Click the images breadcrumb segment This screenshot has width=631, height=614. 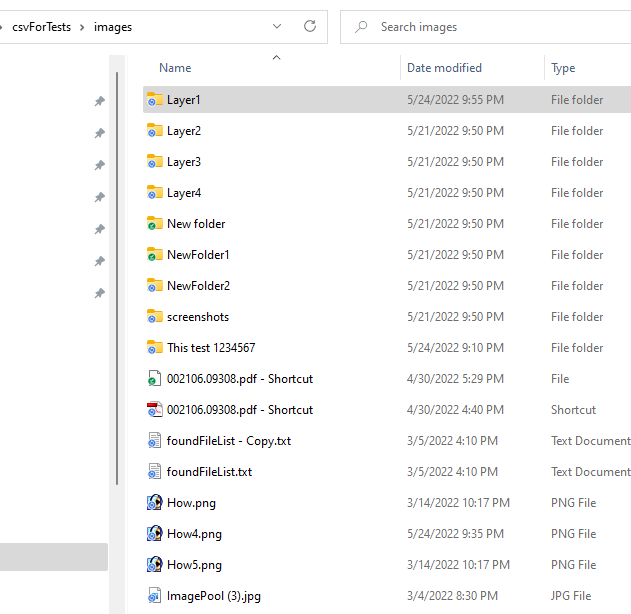pyautogui.click(x=113, y=27)
